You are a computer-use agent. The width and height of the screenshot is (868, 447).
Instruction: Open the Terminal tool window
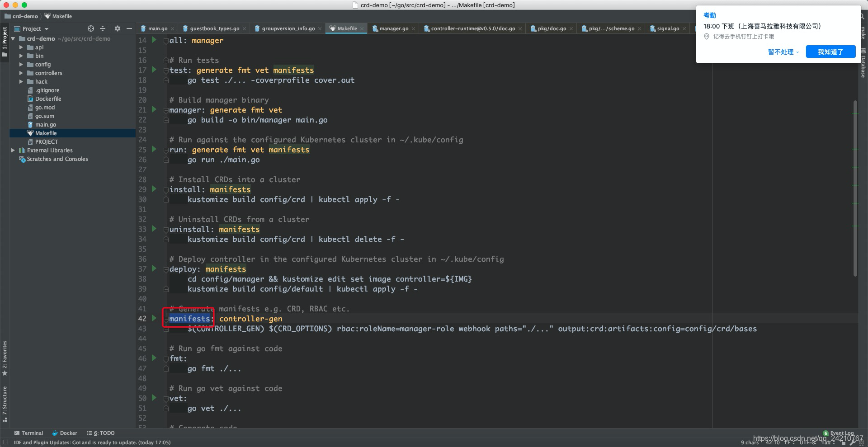click(x=28, y=433)
